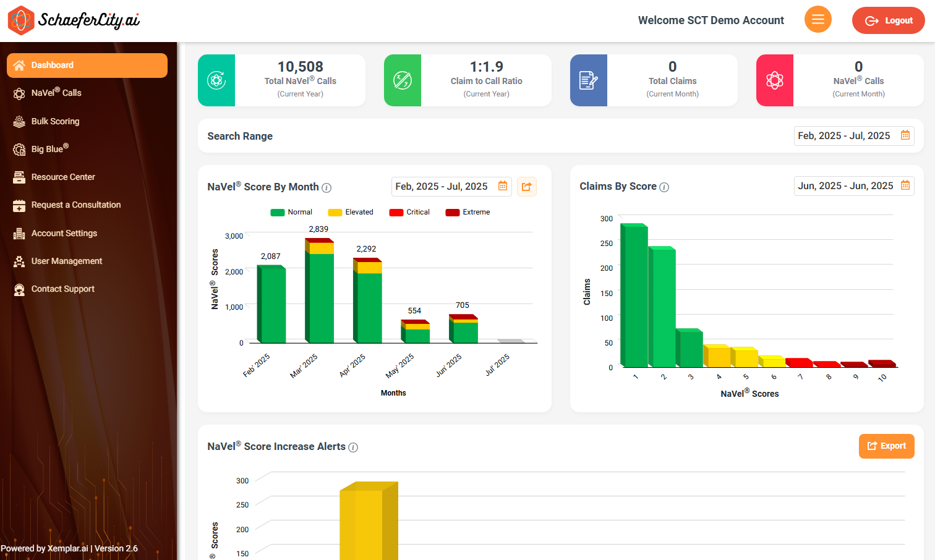Click the Critical red legend swatch

(x=396, y=213)
